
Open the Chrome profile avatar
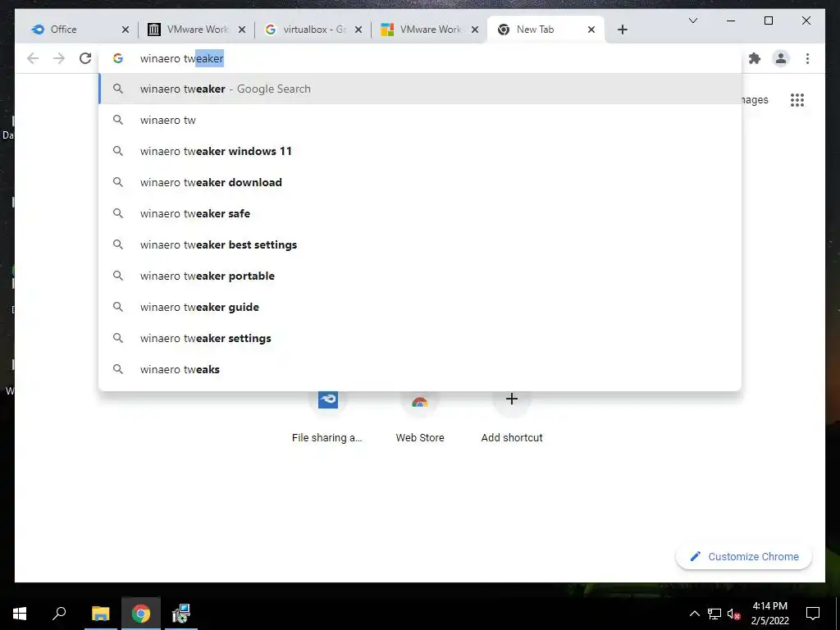(x=781, y=58)
